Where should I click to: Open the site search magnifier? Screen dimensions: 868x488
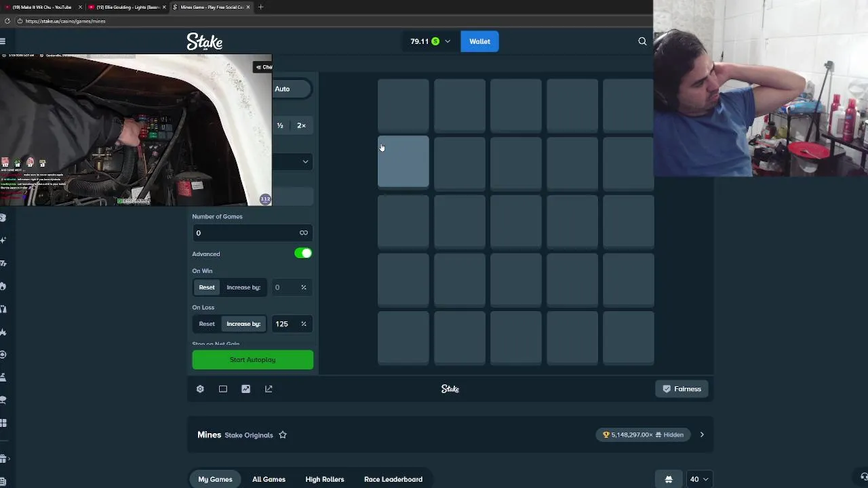click(x=642, y=41)
